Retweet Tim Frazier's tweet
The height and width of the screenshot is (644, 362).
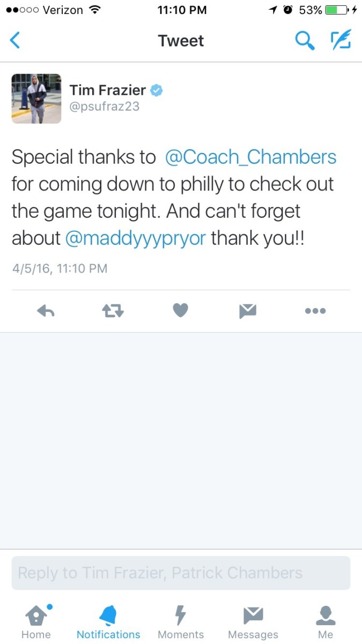pyautogui.click(x=113, y=311)
